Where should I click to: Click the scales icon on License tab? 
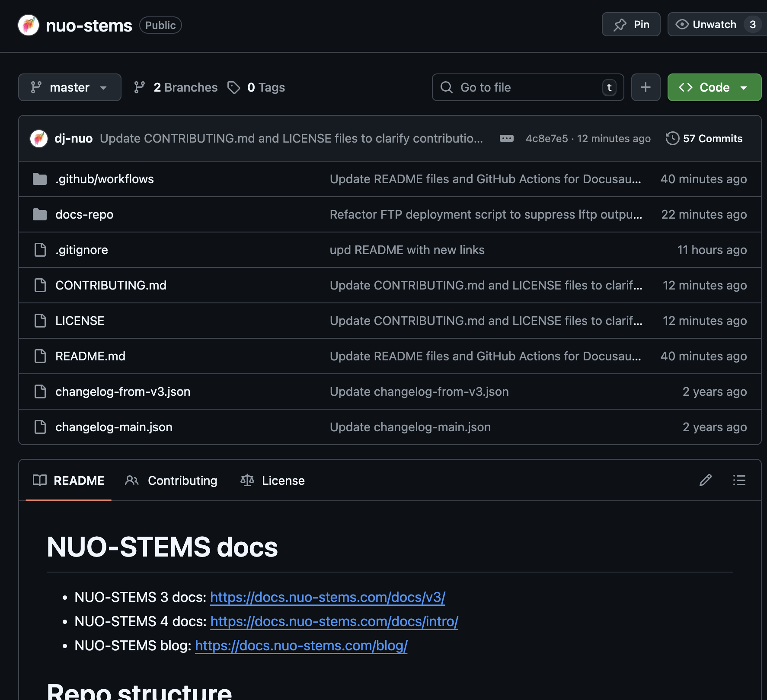point(247,480)
